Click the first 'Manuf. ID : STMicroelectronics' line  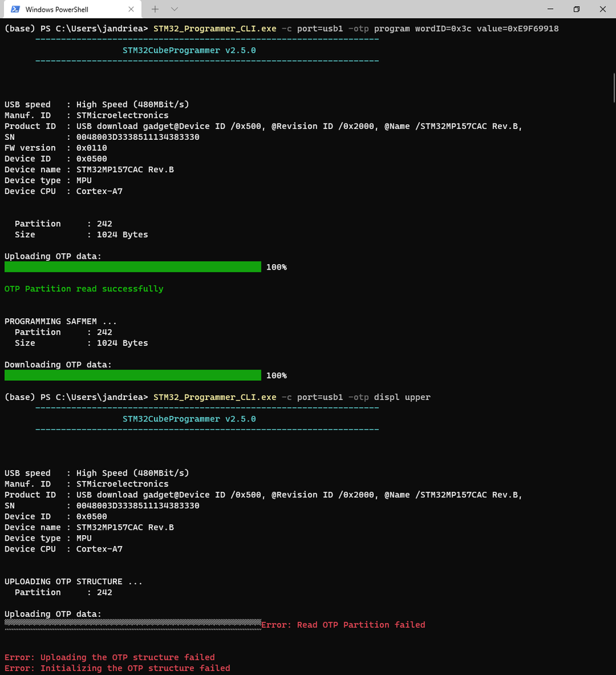[86, 115]
